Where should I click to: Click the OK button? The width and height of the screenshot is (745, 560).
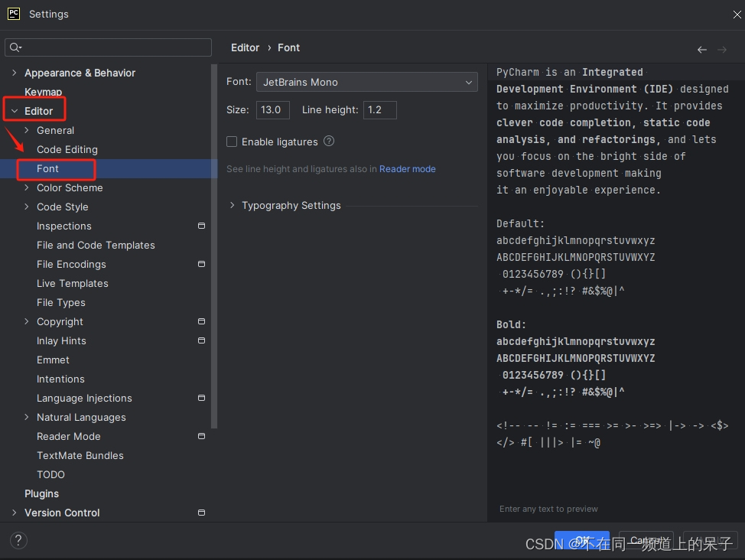pos(582,540)
